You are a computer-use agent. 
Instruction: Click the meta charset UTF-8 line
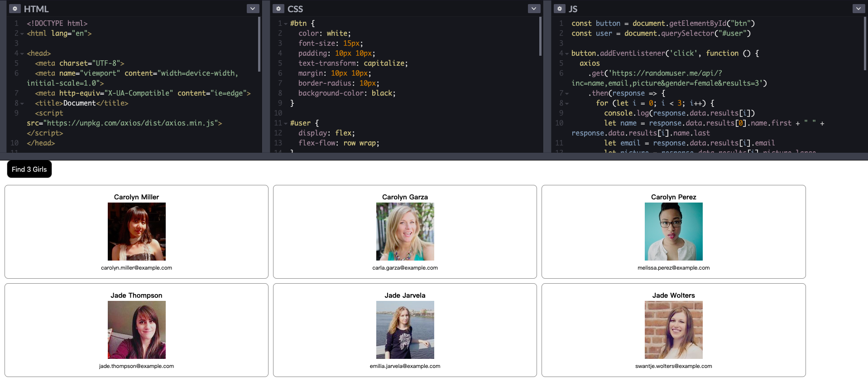pos(80,63)
